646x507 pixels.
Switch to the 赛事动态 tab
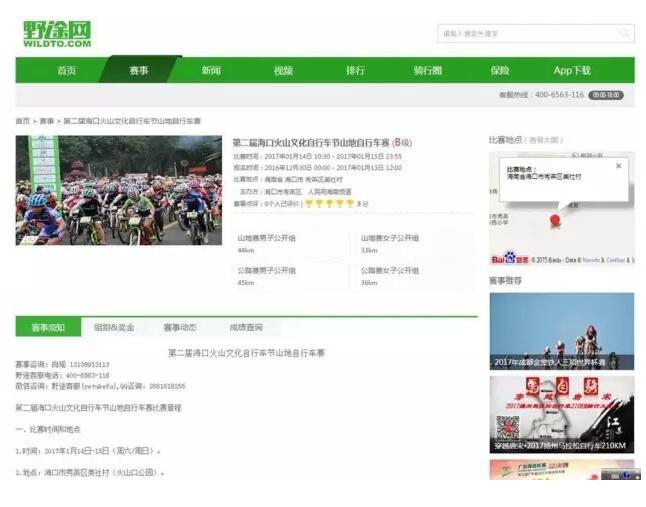pyautogui.click(x=180, y=327)
